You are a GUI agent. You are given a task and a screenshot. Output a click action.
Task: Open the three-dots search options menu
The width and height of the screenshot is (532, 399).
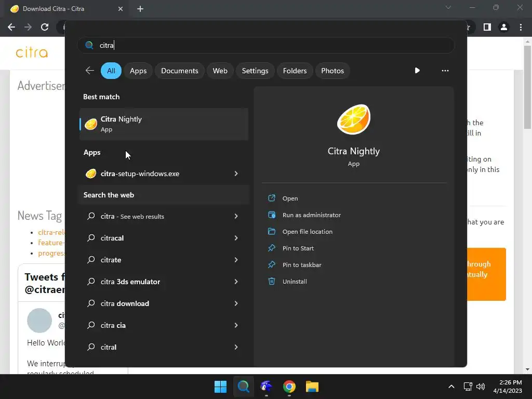tap(445, 71)
